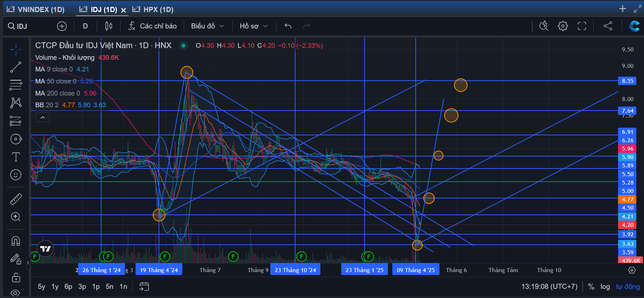The height and width of the screenshot is (298, 644).
Task: Undo the last chart action
Action: click(288, 26)
